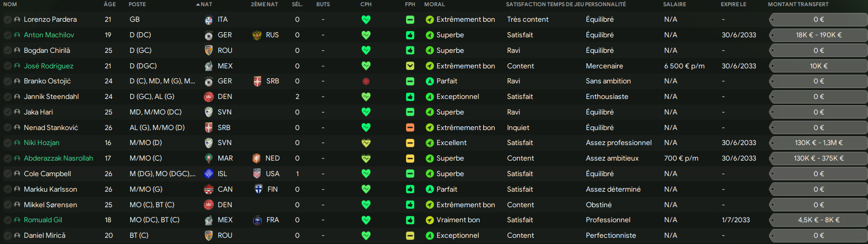Click the SALAIRE column header
This screenshot has width=868, height=244.
point(675,4)
